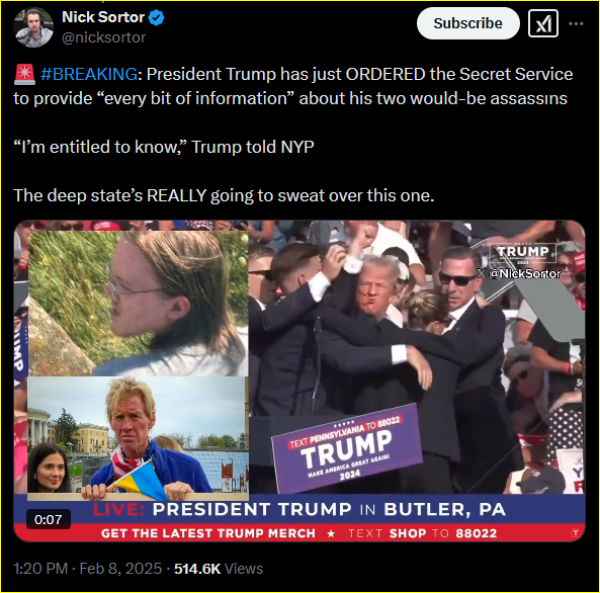Click the white star in merch banner

tap(331, 533)
